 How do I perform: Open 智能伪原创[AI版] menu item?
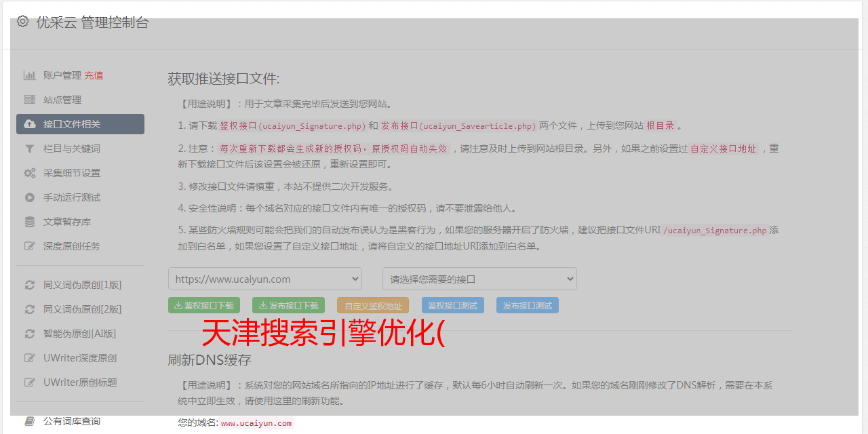(x=80, y=334)
